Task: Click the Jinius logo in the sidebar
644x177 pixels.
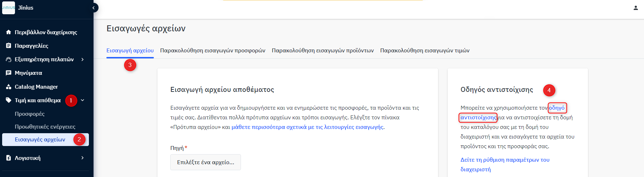Action: pos(9,8)
